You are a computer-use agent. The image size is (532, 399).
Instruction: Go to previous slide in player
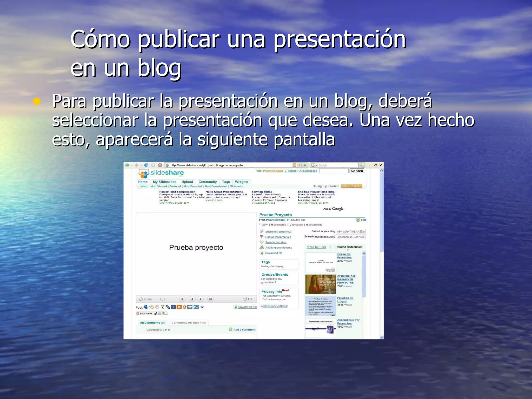(x=192, y=299)
